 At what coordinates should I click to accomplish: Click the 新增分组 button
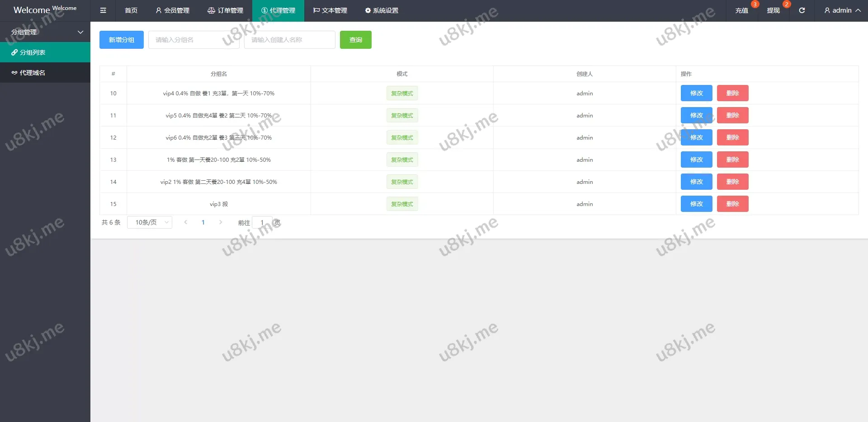pyautogui.click(x=122, y=40)
